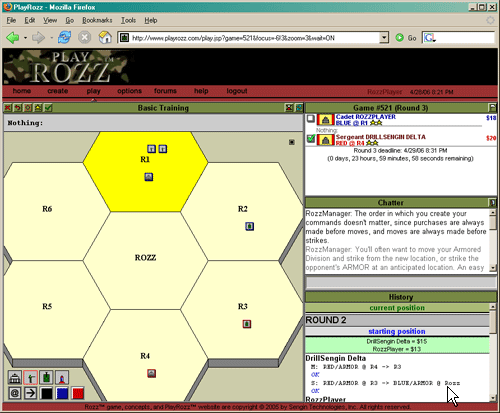
Task: Select the right blue infantry unit in R1
Action: click(x=163, y=149)
